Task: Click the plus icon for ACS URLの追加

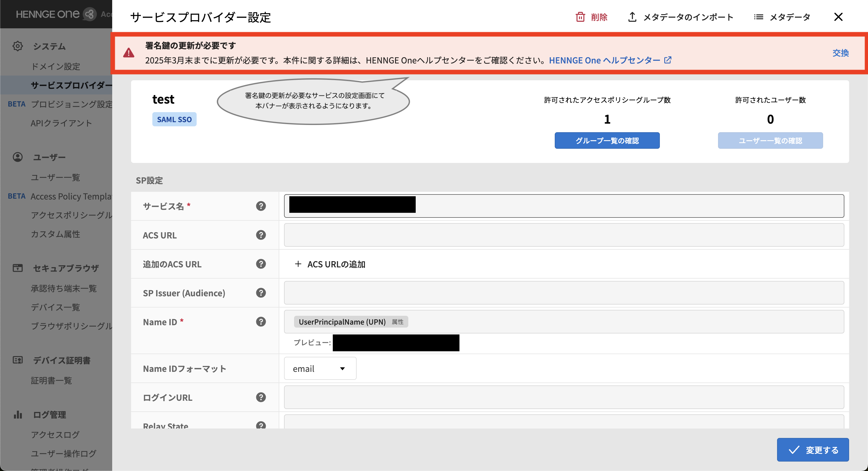Action: tap(298, 264)
